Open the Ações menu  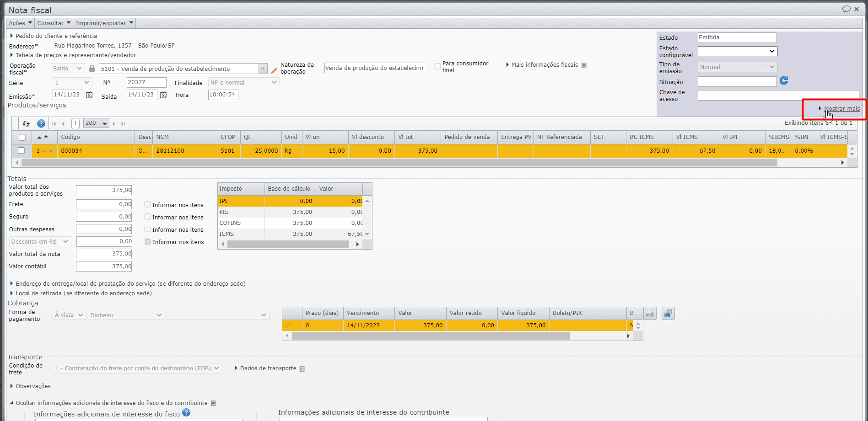(21, 23)
